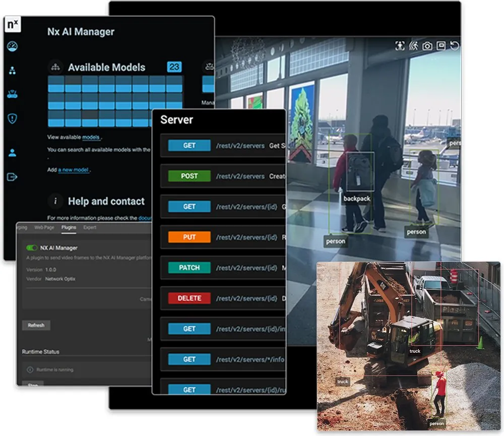Click the object detection icon on video

pos(400,46)
